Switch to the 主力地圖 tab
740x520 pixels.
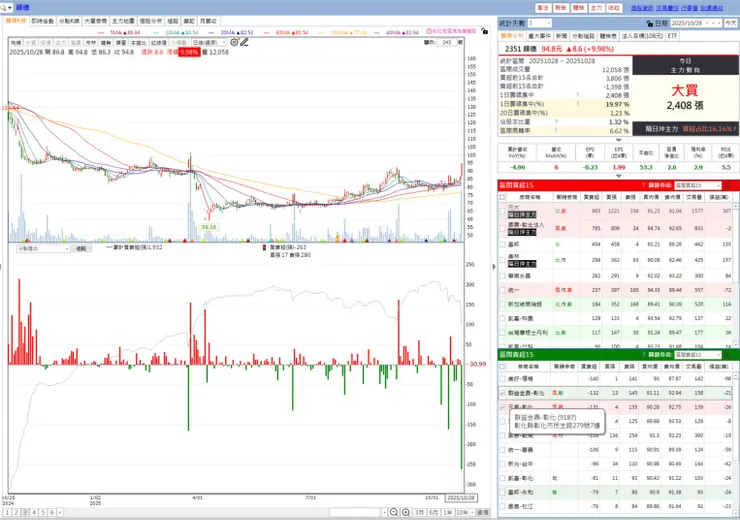pos(123,21)
